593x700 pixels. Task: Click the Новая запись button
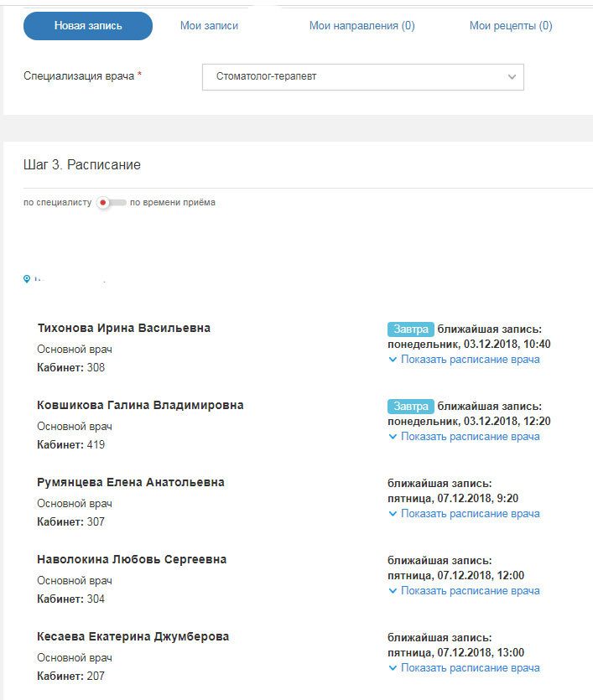coord(88,26)
